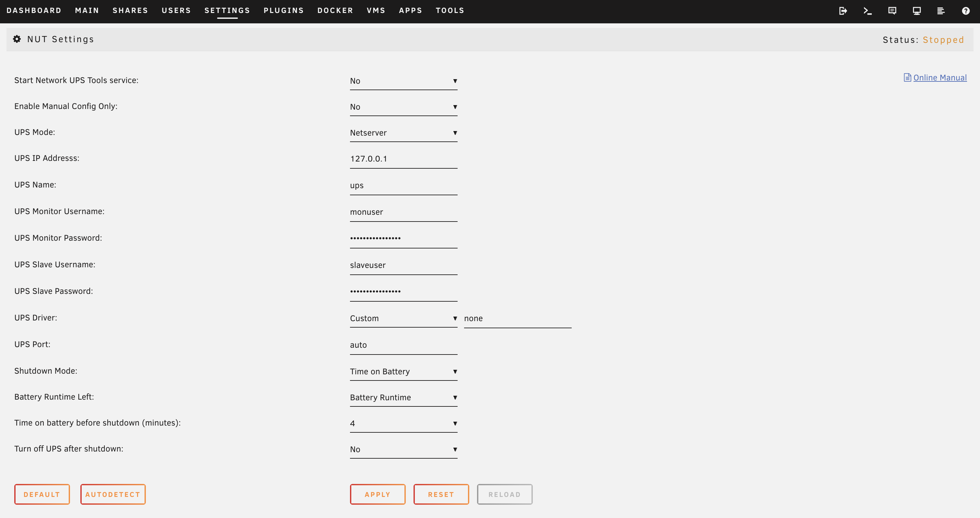Click 'Time on battery before shutdown (minutes):' label
Screen dimensions: 980x518
(98, 423)
